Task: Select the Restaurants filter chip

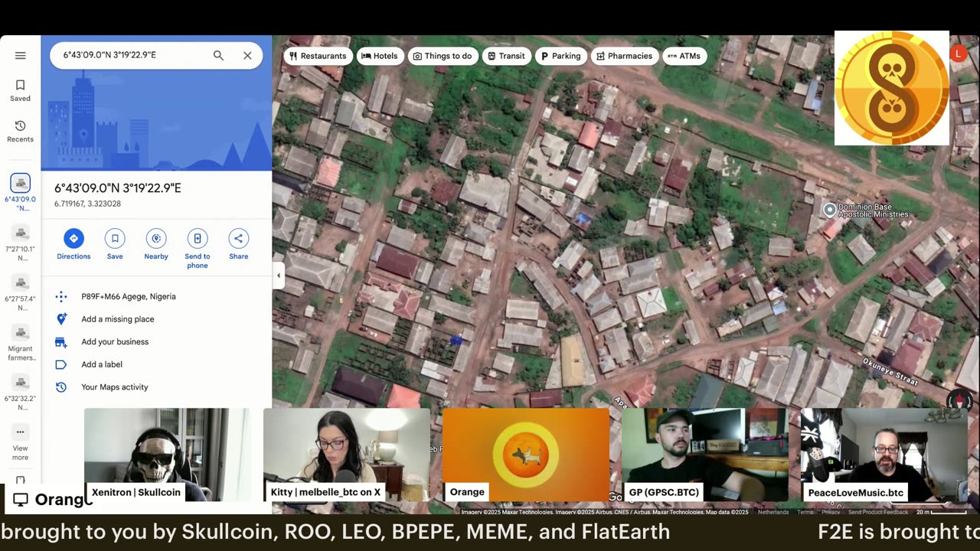Action: [318, 56]
